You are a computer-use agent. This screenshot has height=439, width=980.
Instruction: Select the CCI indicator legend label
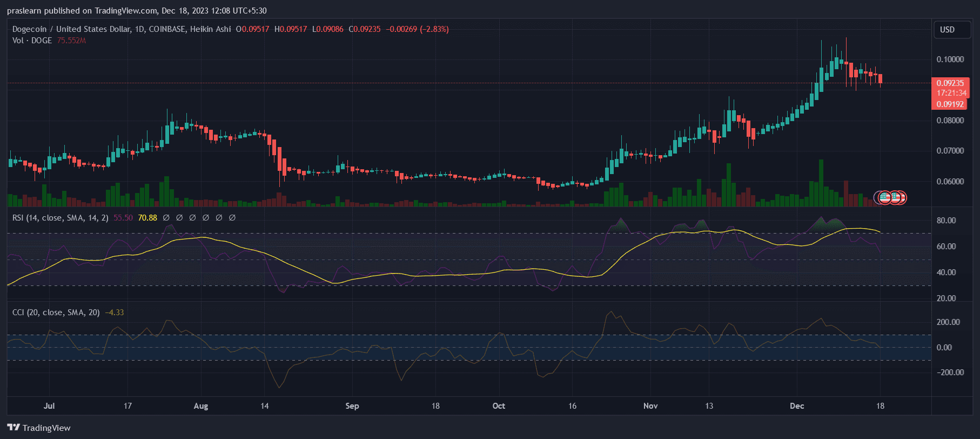click(x=56, y=312)
